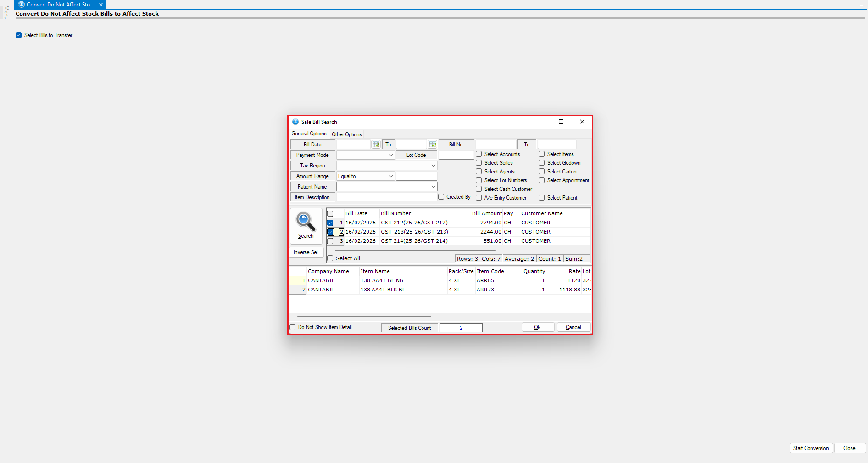This screenshot has width=868, height=463.
Task: Maximize the Sale Bill Search dialog
Action: 561,122
